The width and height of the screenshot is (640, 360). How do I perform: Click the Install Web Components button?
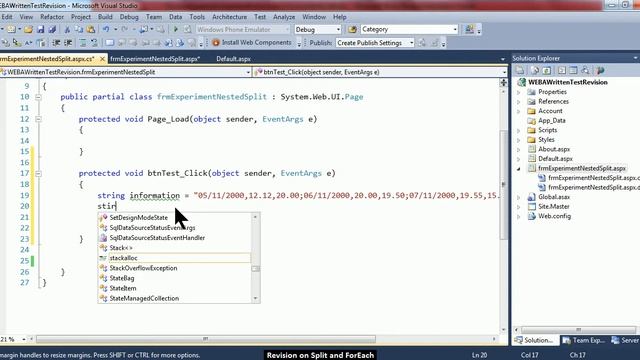(x=251, y=42)
